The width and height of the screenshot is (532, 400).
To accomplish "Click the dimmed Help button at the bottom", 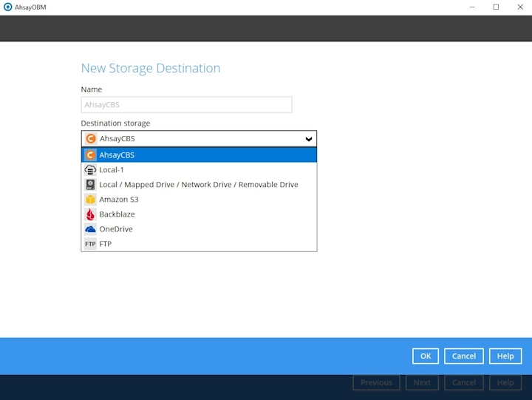I will click(x=505, y=383).
